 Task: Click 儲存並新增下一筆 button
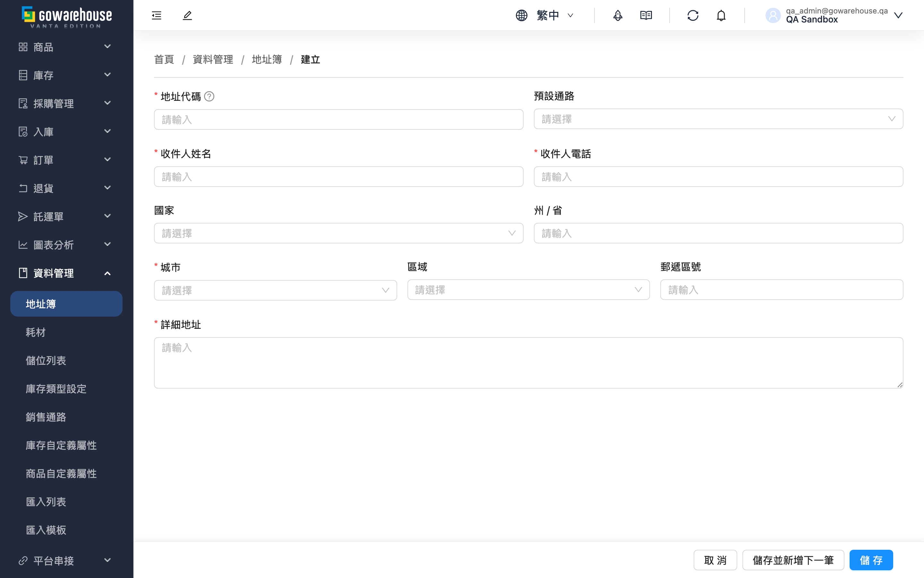[793, 560]
